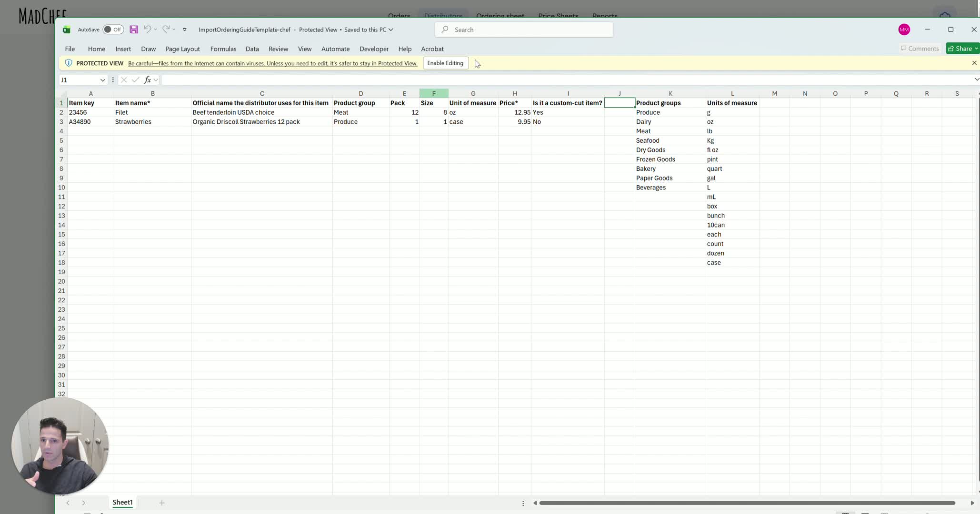Screen dimensions: 980x514
Task: Click the Share button
Action: pyautogui.click(x=962, y=49)
